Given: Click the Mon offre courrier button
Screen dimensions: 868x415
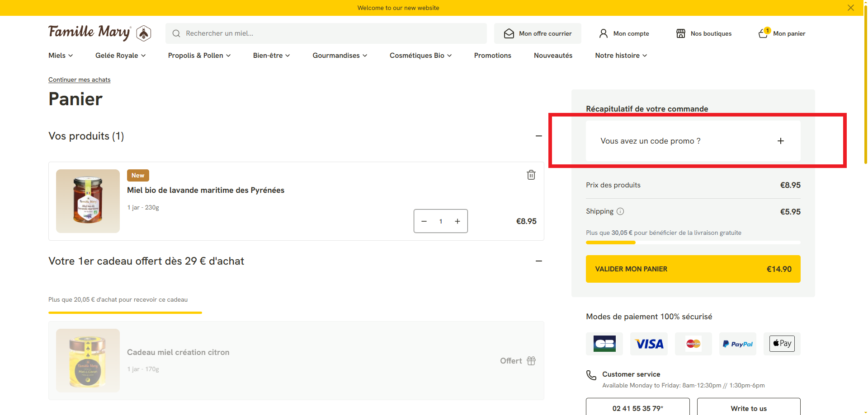Looking at the screenshot, I should [x=538, y=33].
